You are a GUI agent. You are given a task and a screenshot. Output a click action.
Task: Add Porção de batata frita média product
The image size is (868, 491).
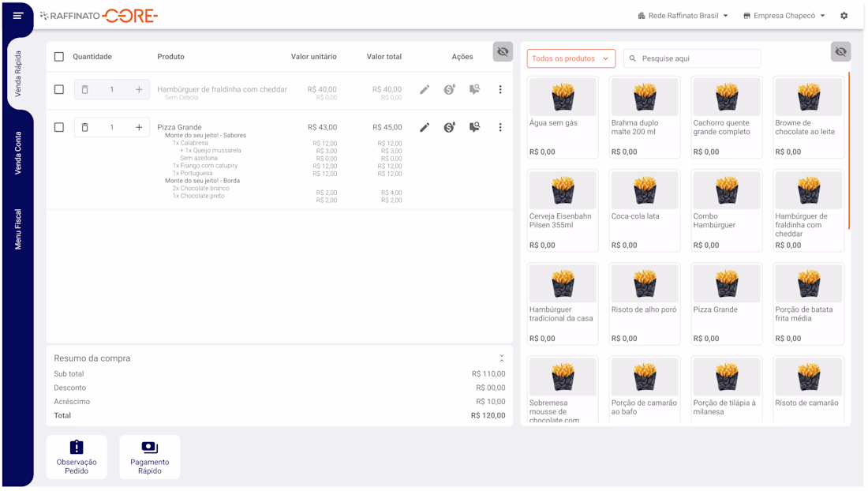pos(808,304)
